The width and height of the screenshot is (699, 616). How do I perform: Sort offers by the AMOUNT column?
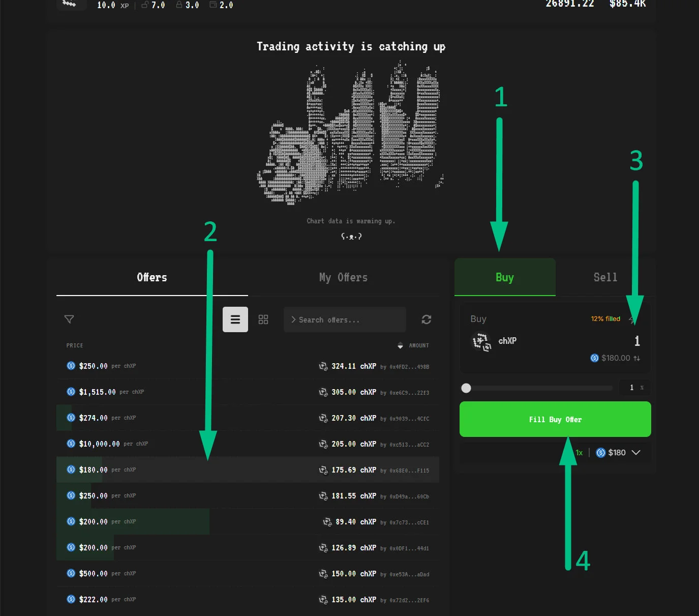(x=413, y=345)
